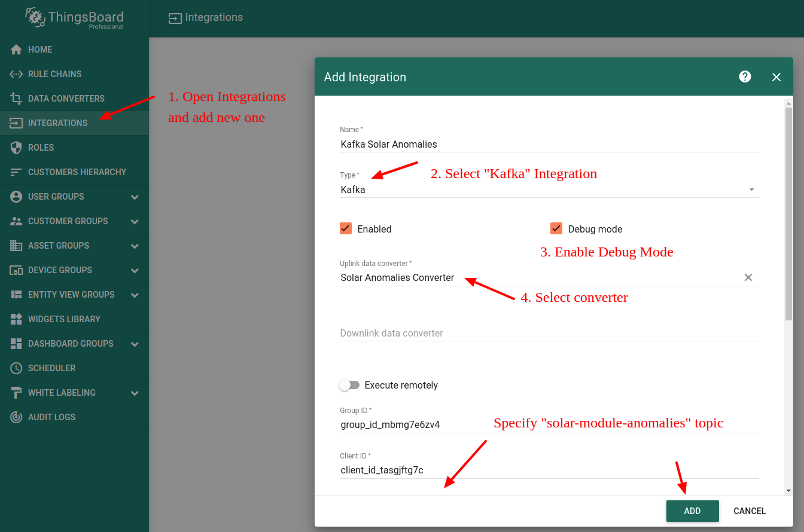Click the White Labeling paint roller icon

tap(16, 393)
